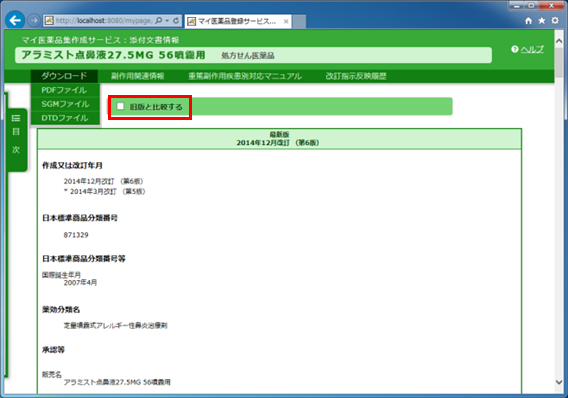
Task: Close the browser window
Action: click(x=551, y=6)
